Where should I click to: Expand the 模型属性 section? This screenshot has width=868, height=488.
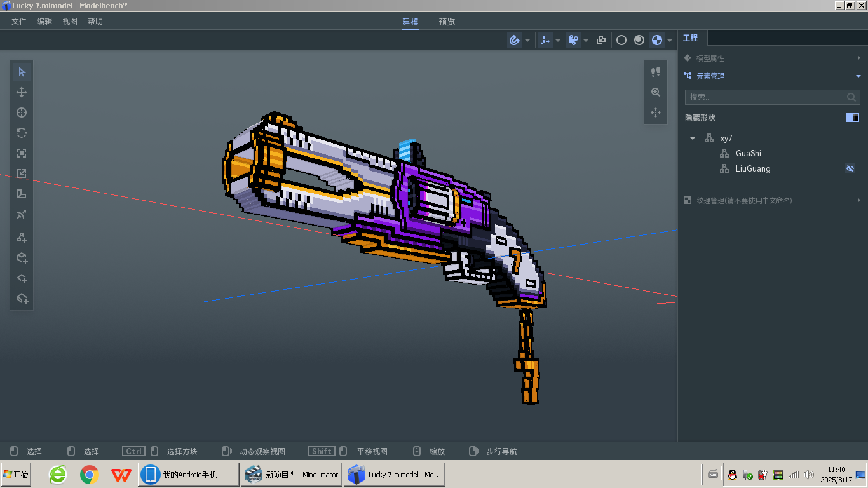click(773, 58)
